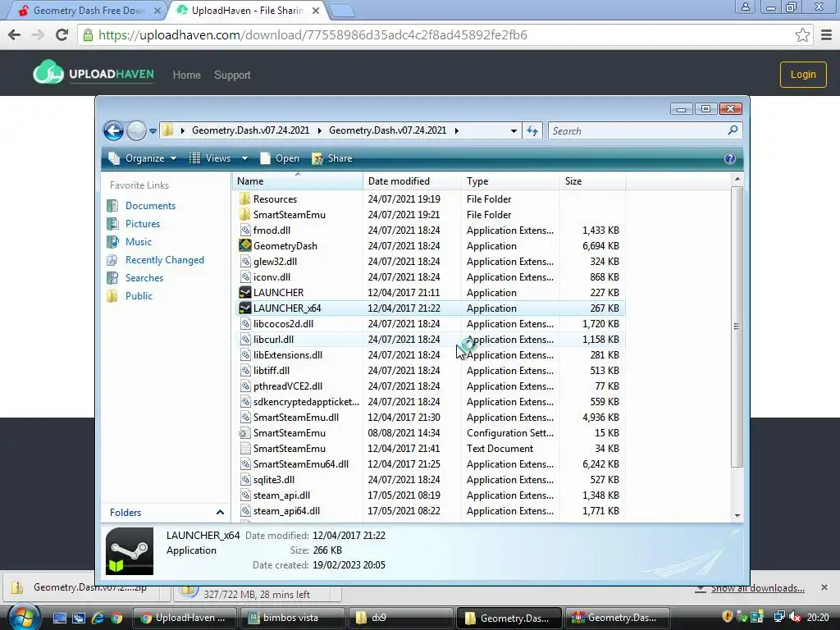Click the Explorer back navigation arrow
The image size is (840, 630).
pyautogui.click(x=113, y=130)
